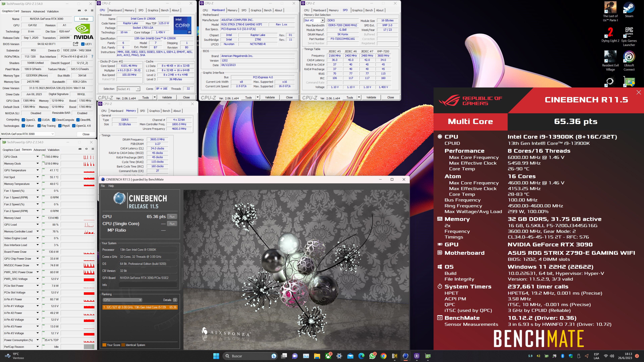
Task: Click the Info field in Cinebench Your System
Action: (x=148, y=285)
